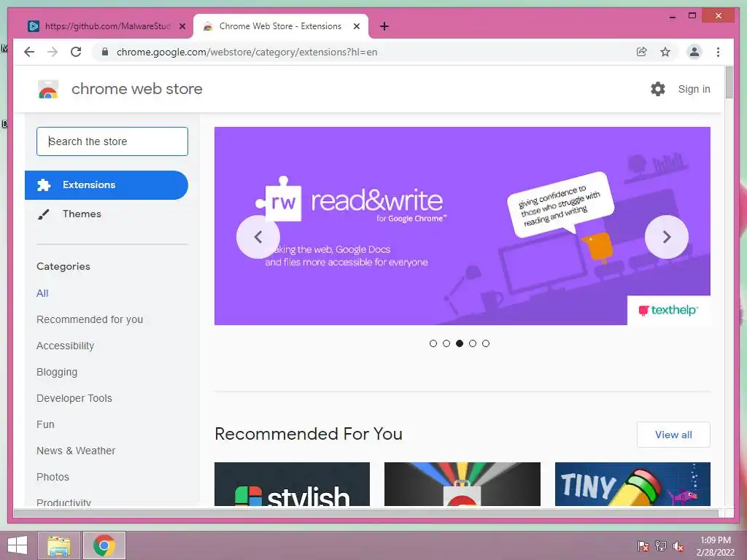Click the padlock site info icon
Viewport: 747px width, 560px height.
105,52
